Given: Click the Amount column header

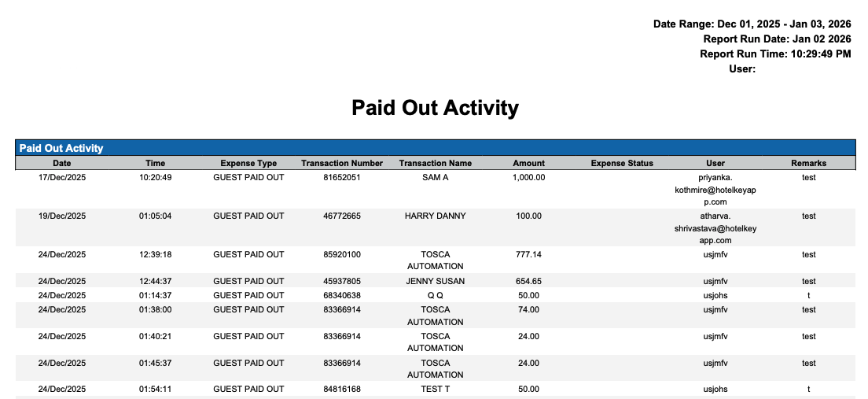Looking at the screenshot, I should click(528, 163).
